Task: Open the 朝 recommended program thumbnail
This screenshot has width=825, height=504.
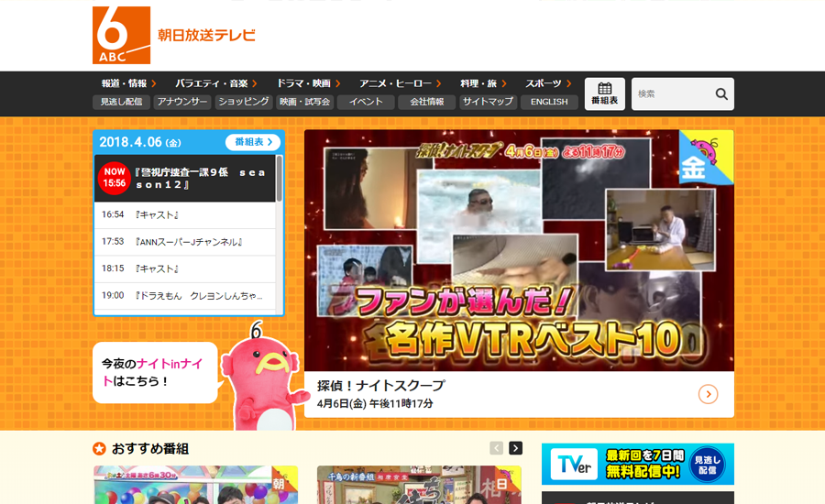Action: (196, 485)
